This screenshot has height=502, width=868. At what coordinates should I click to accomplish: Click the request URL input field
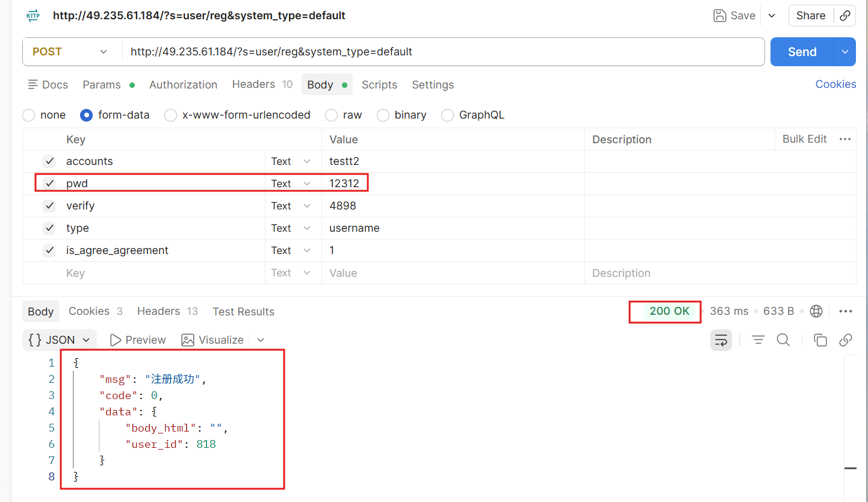(443, 52)
